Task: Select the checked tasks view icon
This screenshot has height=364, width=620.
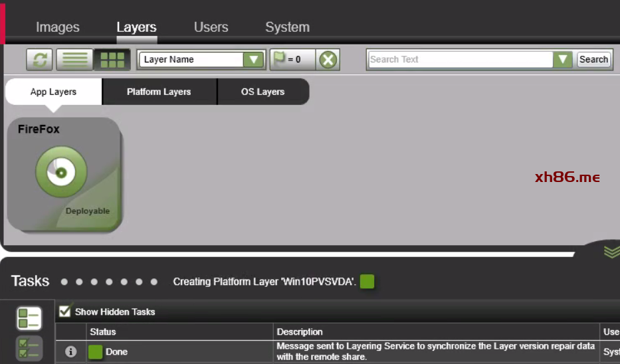Action: click(29, 349)
